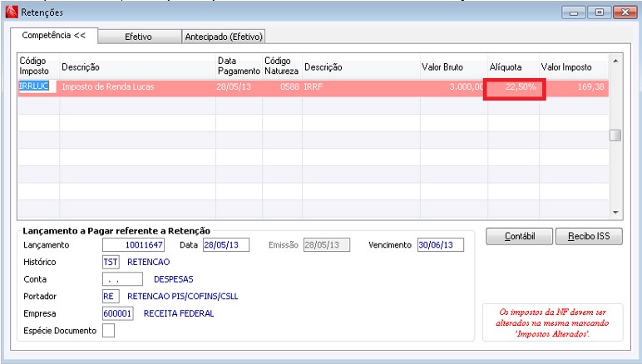Screen dimensions: 642x364
Task: Click the Contábil button
Action: pos(519,236)
